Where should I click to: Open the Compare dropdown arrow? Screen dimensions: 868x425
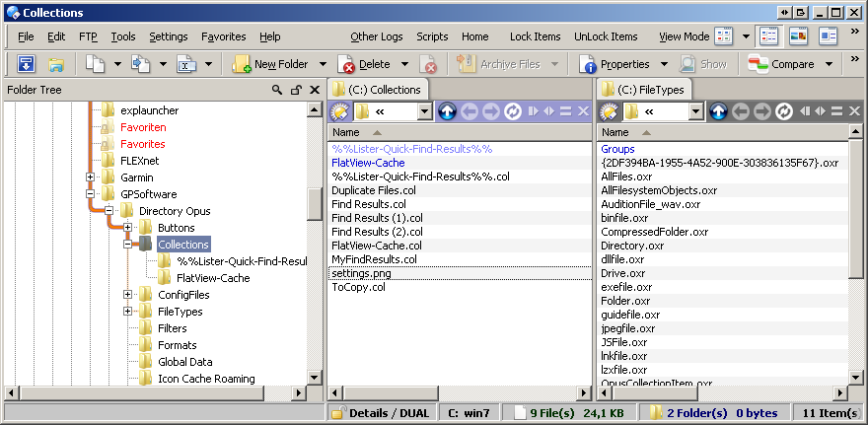click(829, 64)
